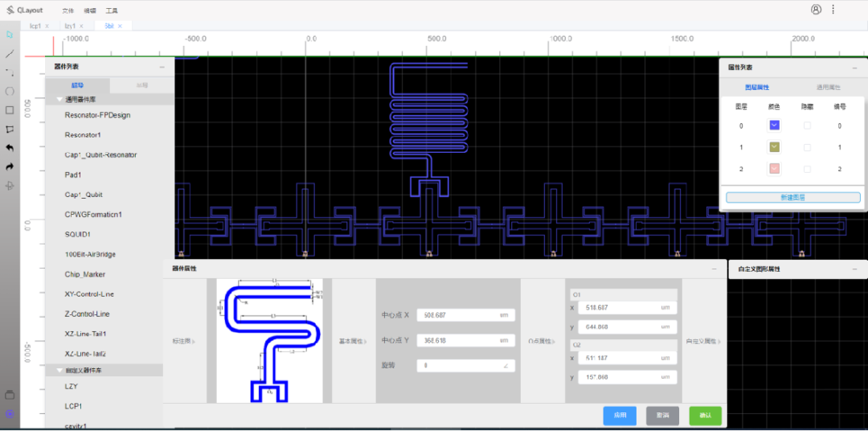868x431 pixels.
Task: Select the circle shape tool
Action: click(x=10, y=92)
